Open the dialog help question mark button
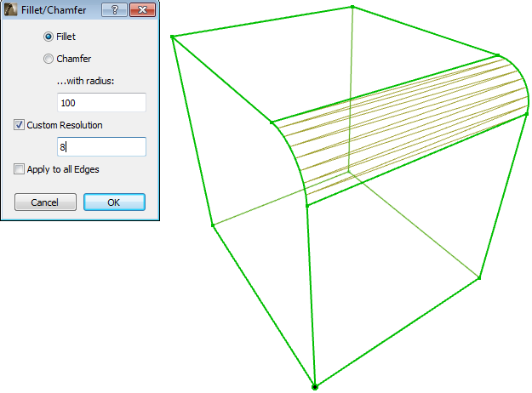Screen dimensions: 532x393 pos(114,10)
